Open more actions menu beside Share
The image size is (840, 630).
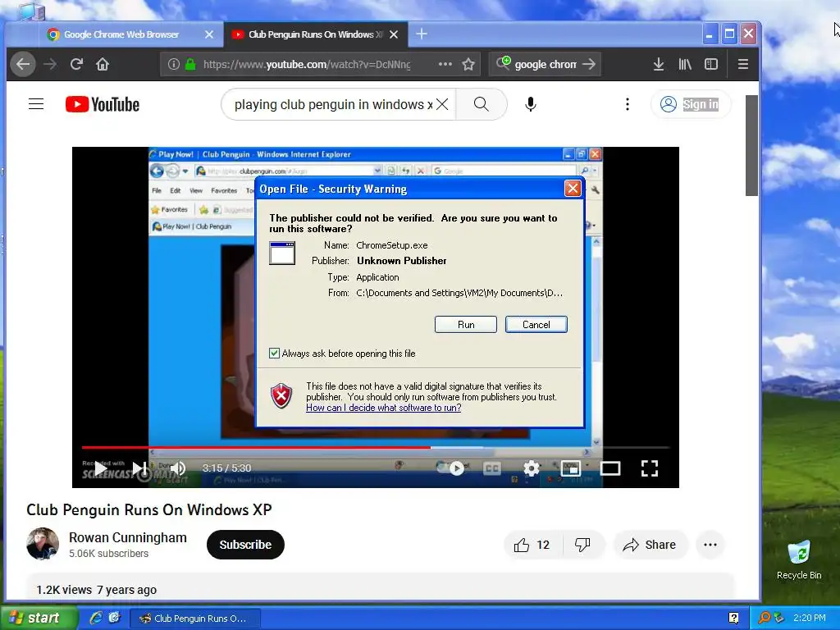710,545
